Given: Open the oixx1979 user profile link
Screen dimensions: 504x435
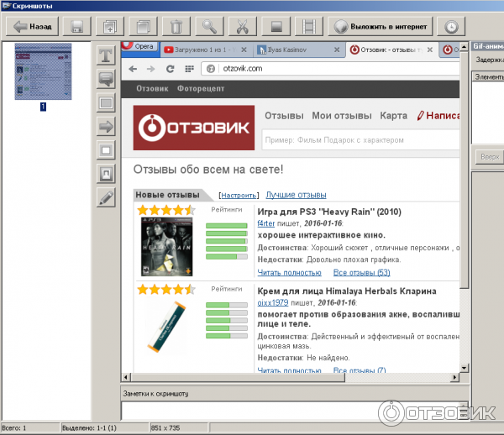Looking at the screenshot, I should pos(272,302).
